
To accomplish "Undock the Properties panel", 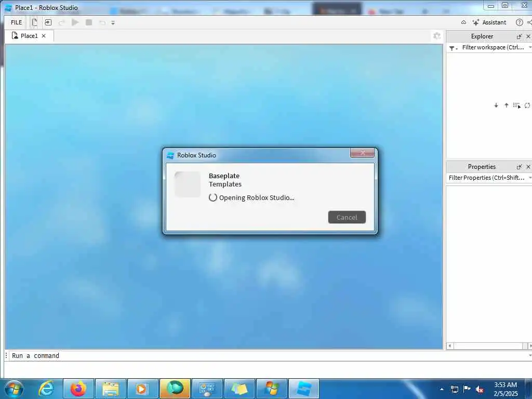I will pos(519,167).
